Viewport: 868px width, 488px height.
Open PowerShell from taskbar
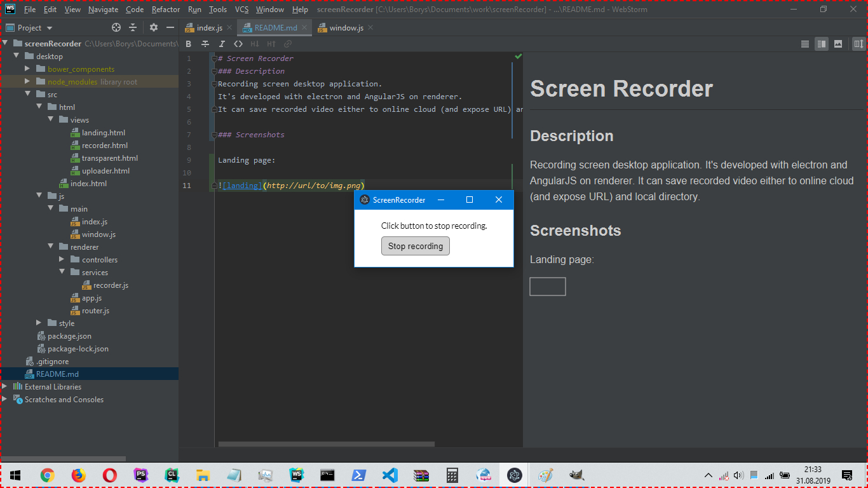pos(358,475)
